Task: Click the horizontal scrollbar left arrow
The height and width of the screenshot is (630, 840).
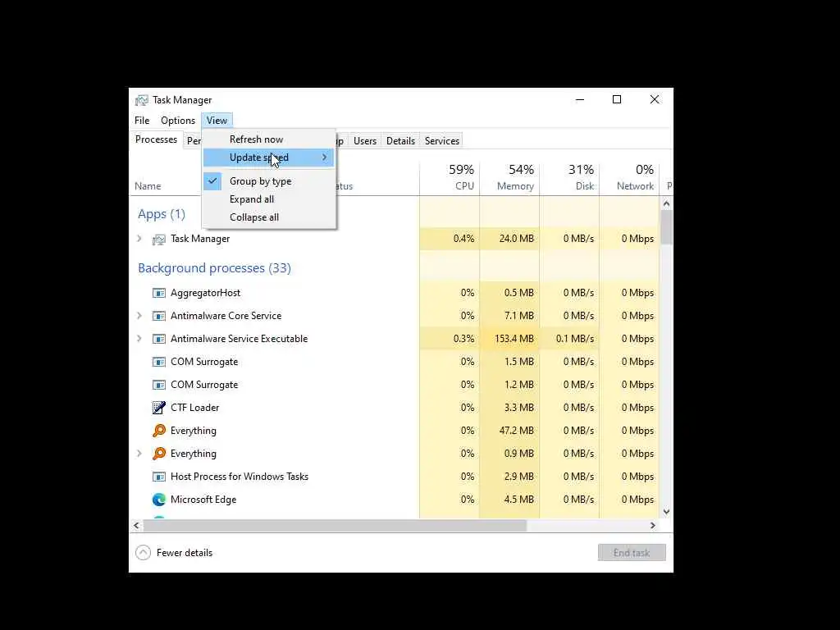Action: tap(137, 526)
